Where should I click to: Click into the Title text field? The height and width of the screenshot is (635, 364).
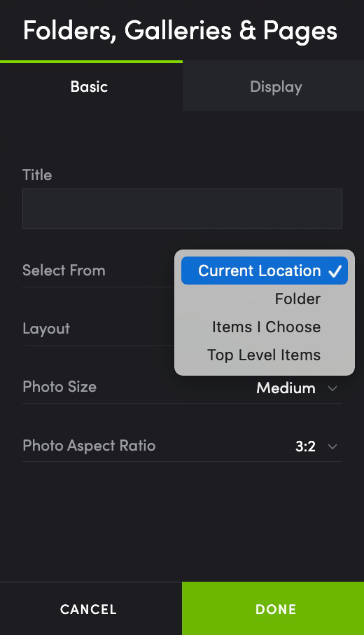182,209
